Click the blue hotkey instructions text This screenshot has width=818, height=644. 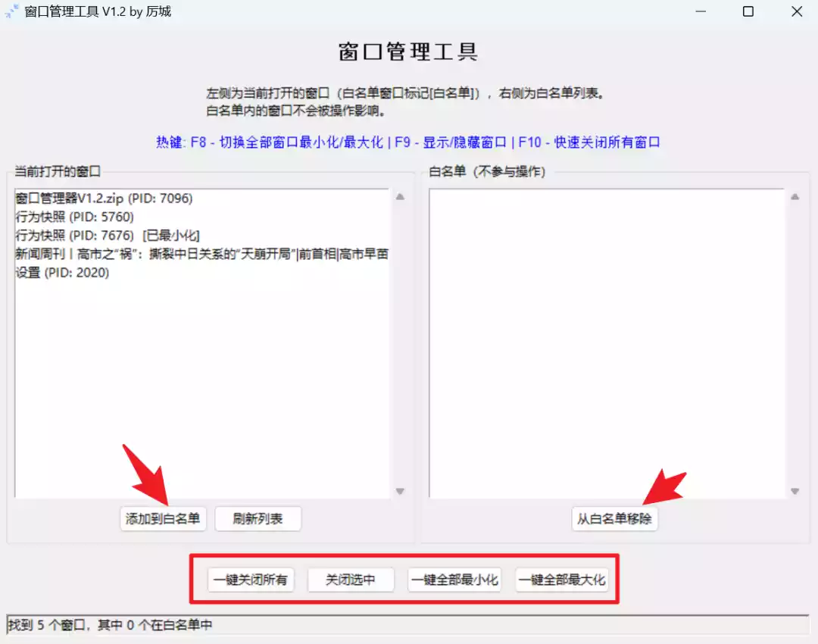(x=409, y=142)
